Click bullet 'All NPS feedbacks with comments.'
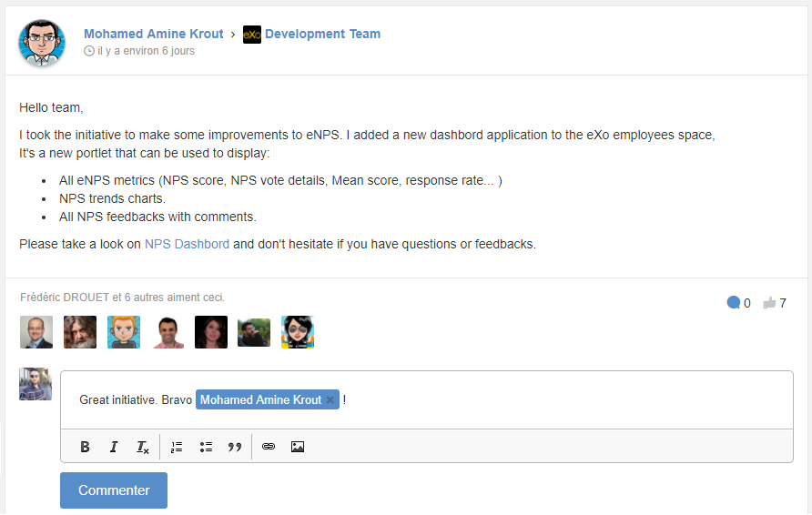 [x=157, y=217]
